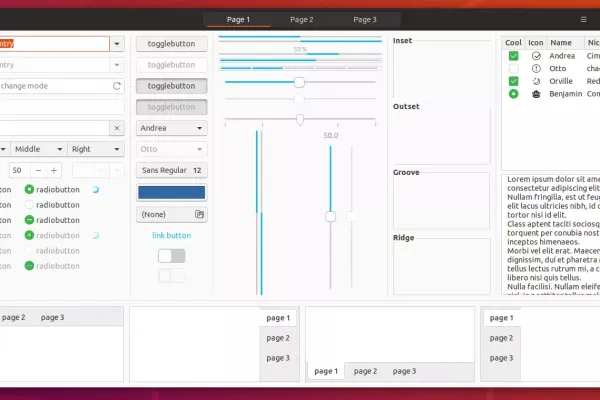The image size is (600, 400).
Task: Select the Orville name cell
Action: 561,81
